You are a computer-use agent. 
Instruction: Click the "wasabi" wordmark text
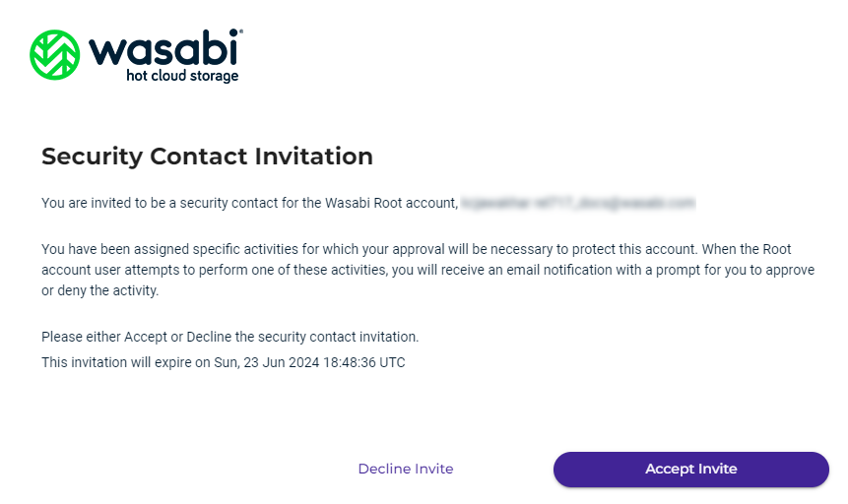(x=163, y=48)
